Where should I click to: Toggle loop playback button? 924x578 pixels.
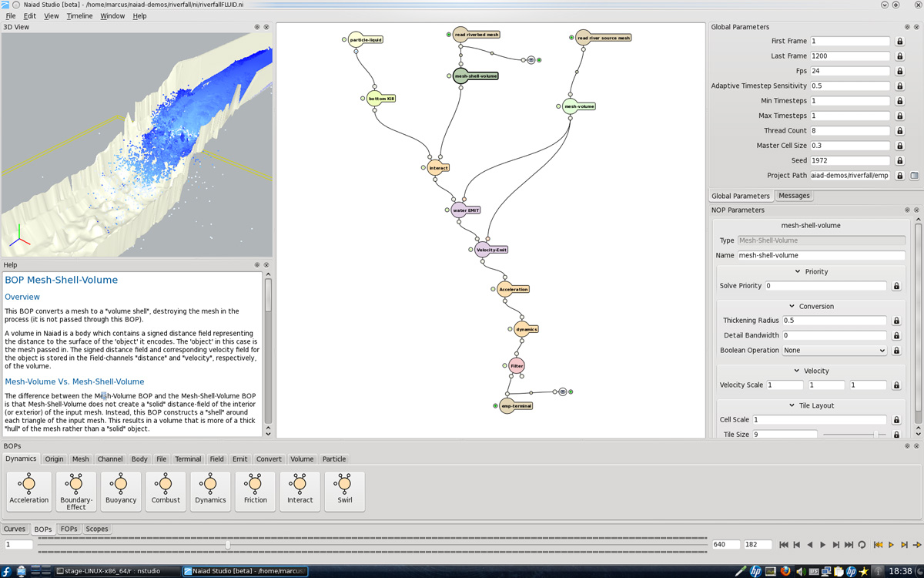pos(862,545)
